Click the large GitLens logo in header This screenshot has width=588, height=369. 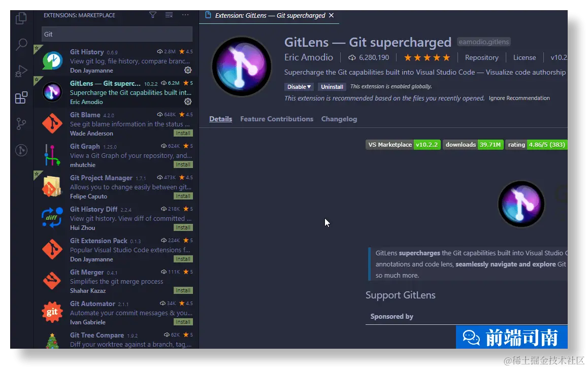tap(242, 66)
